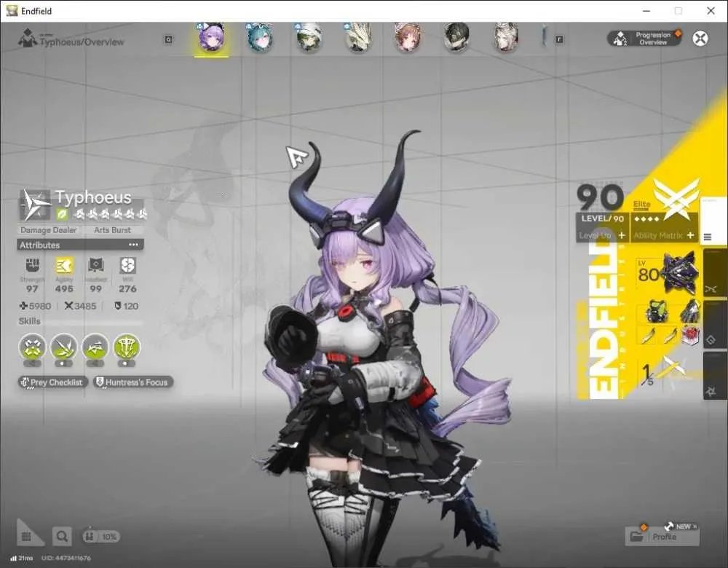
Task: Click the Strength attribute fist icon
Action: (32, 265)
